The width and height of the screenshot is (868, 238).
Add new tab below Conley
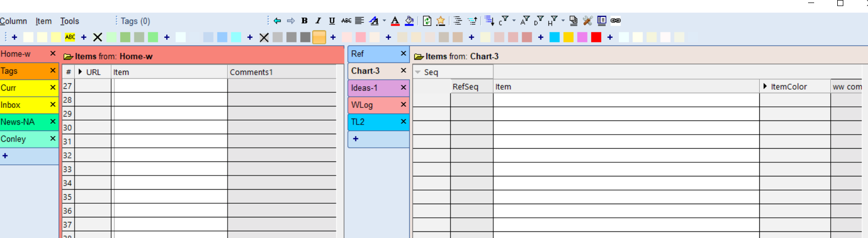point(5,156)
